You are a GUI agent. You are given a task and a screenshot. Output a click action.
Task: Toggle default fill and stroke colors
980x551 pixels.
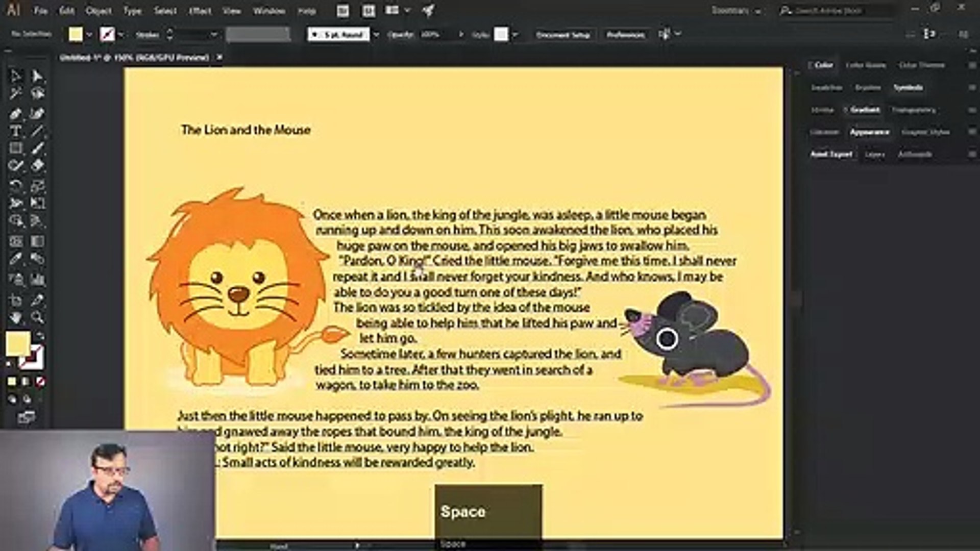pos(9,363)
